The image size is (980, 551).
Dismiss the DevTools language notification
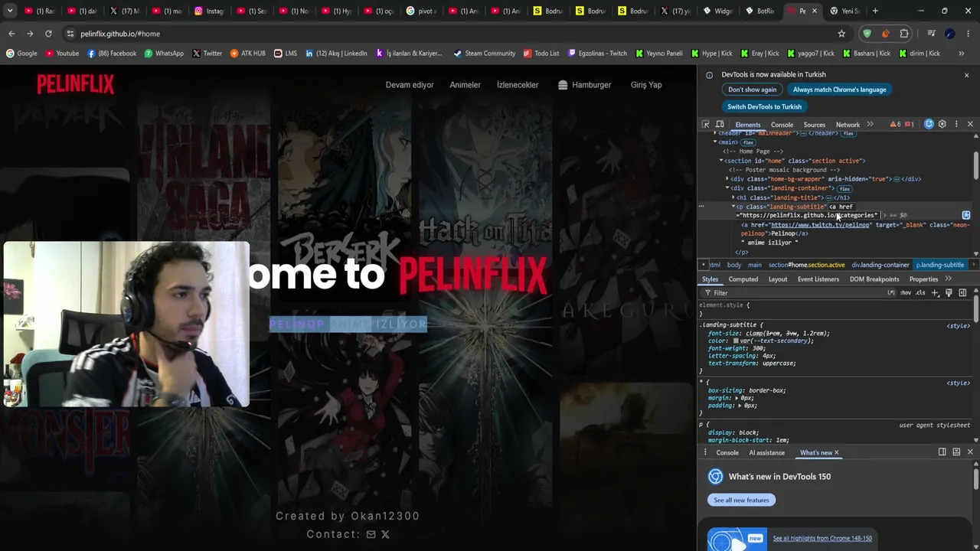966,75
